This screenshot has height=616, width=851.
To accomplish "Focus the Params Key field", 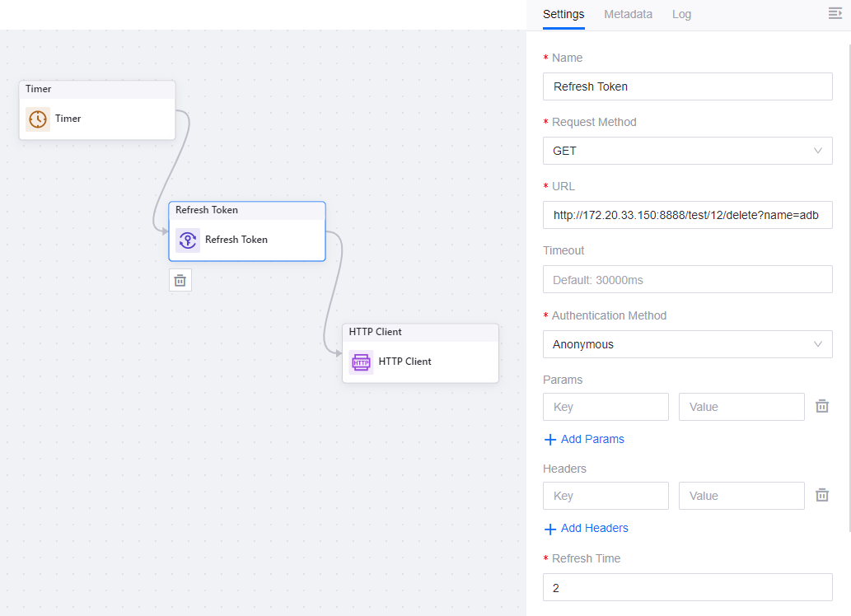I will [606, 407].
